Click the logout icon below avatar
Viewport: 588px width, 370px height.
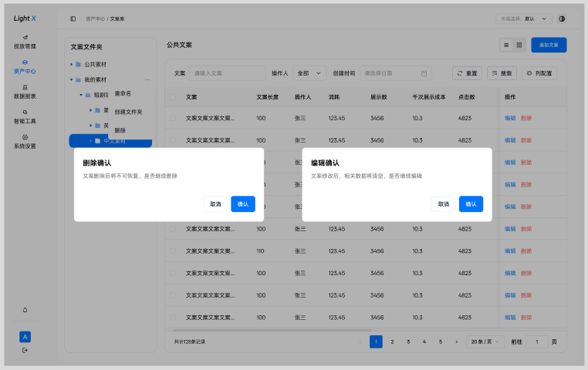pos(25,350)
